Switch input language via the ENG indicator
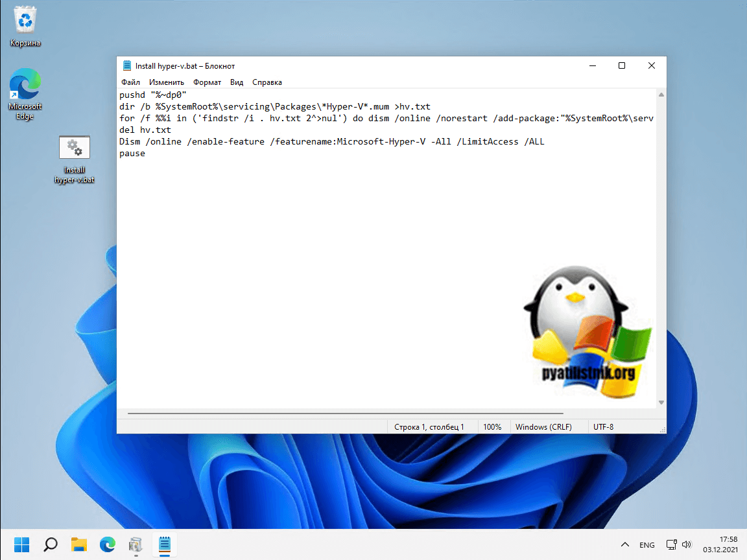The width and height of the screenshot is (747, 560). tap(646, 545)
